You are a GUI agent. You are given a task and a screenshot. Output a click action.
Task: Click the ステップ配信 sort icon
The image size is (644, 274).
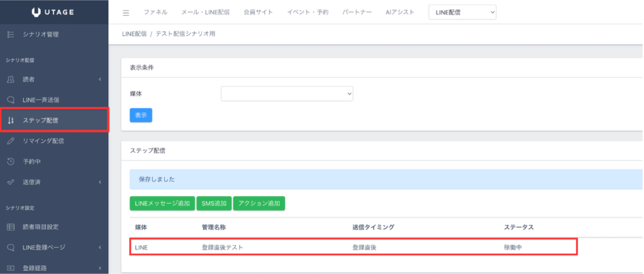pos(11,121)
